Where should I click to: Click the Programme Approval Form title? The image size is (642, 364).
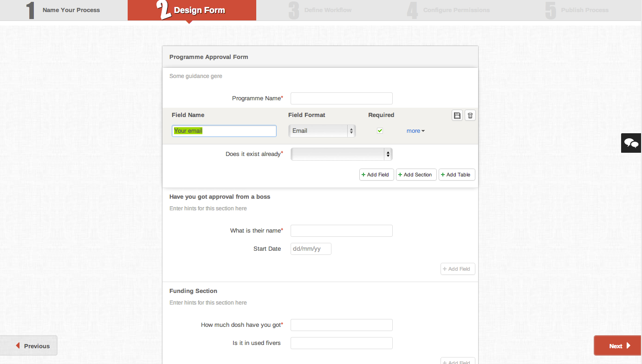coord(209,57)
